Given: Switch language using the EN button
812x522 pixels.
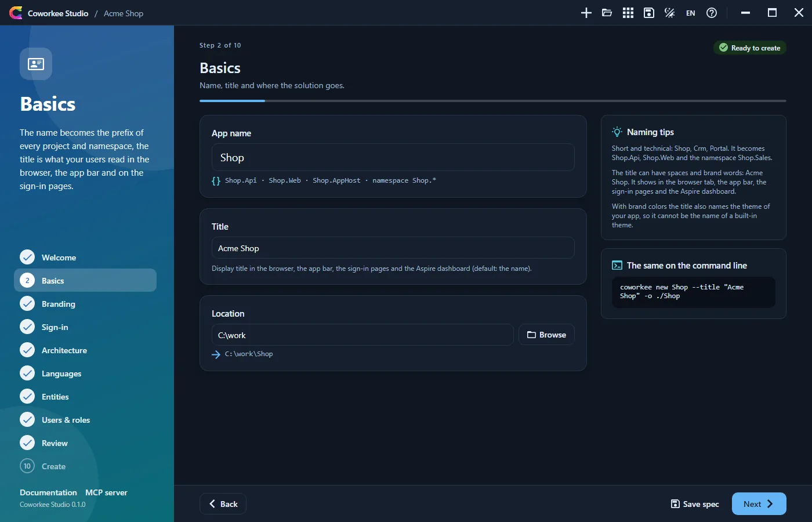Looking at the screenshot, I should 691,13.
